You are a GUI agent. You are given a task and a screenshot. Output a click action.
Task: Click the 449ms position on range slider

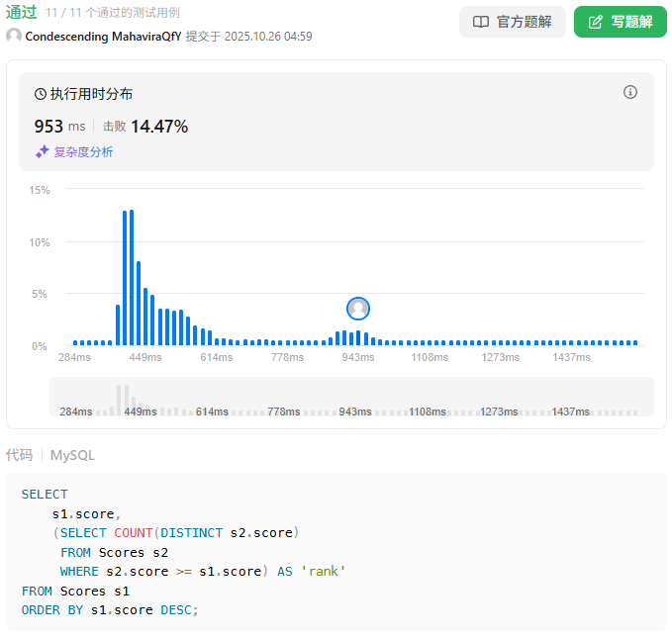(140, 411)
